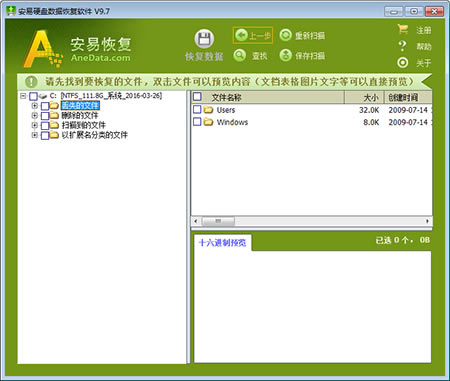Click the AneData logo
Viewport: 450px width, 381px height.
[x=77, y=49]
